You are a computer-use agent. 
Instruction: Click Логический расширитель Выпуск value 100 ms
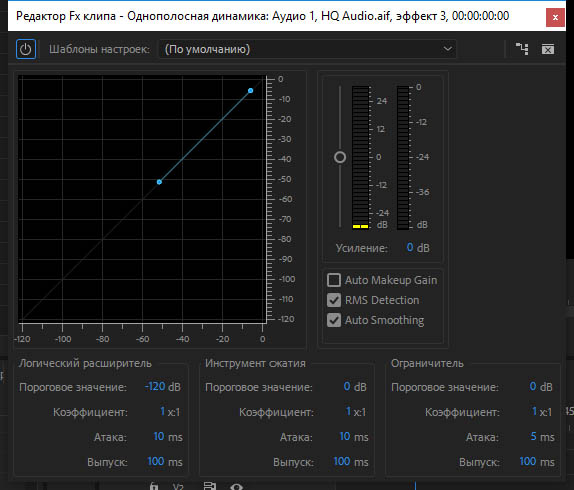(156, 461)
